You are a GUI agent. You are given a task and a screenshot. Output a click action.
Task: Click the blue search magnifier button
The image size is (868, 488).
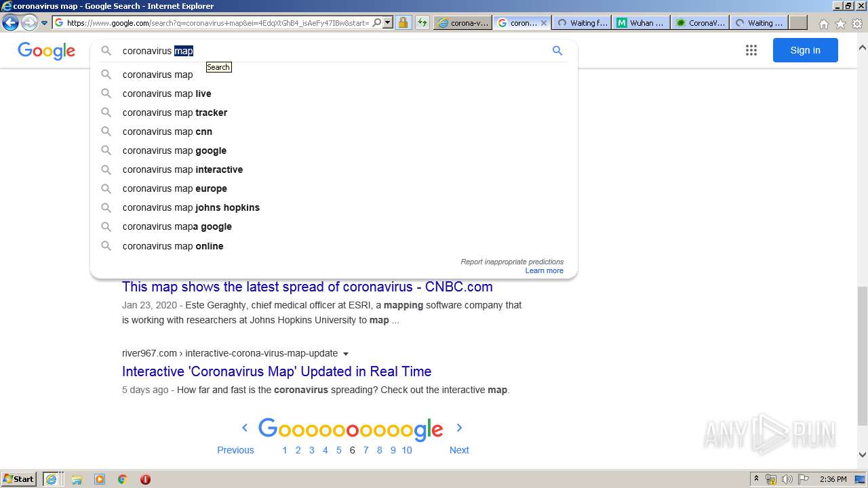[557, 51]
